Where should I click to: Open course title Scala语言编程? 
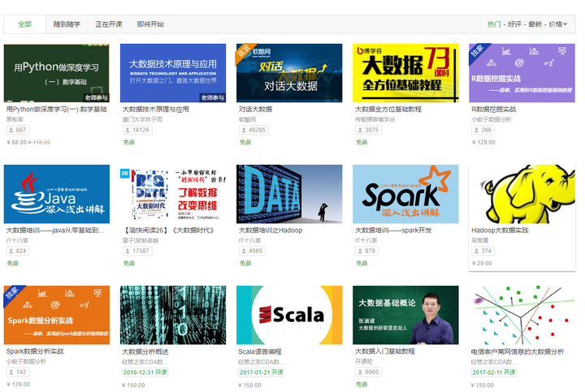260,351
